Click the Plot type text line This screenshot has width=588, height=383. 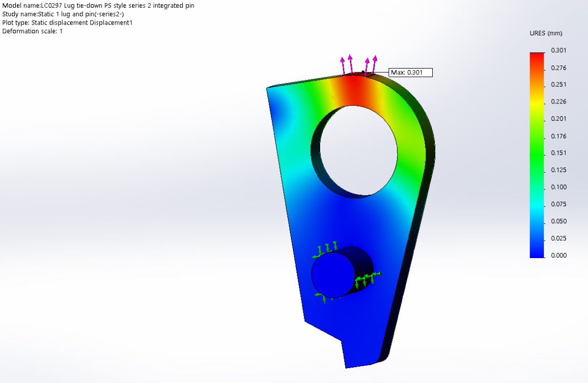pyautogui.click(x=68, y=23)
